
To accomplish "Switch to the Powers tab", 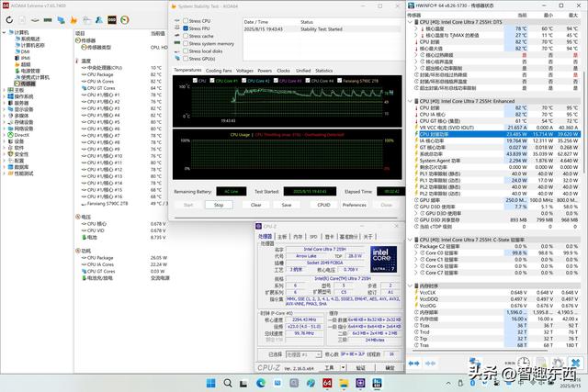I will coord(265,71).
